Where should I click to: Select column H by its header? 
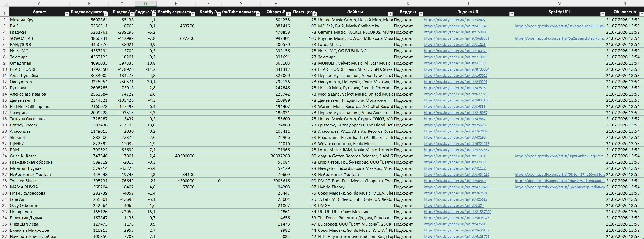click(x=276, y=3)
